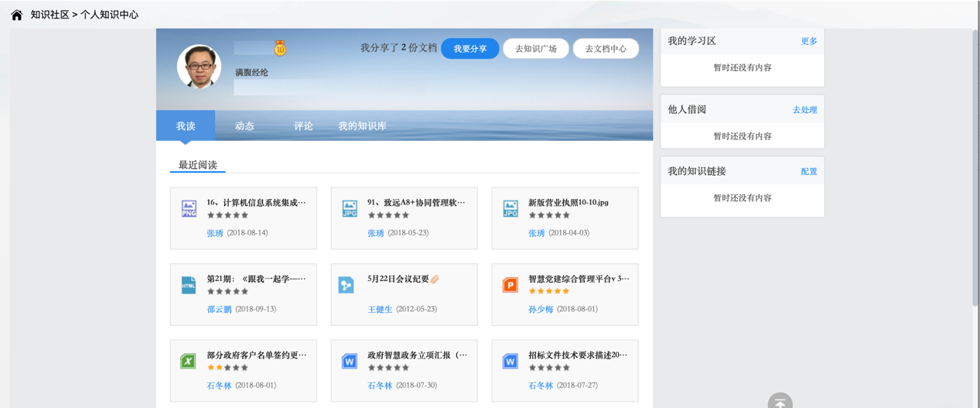Image resolution: width=980 pixels, height=408 pixels.
Task: Click the Excel icon of 部分政府客户名单
Action: 189,361
